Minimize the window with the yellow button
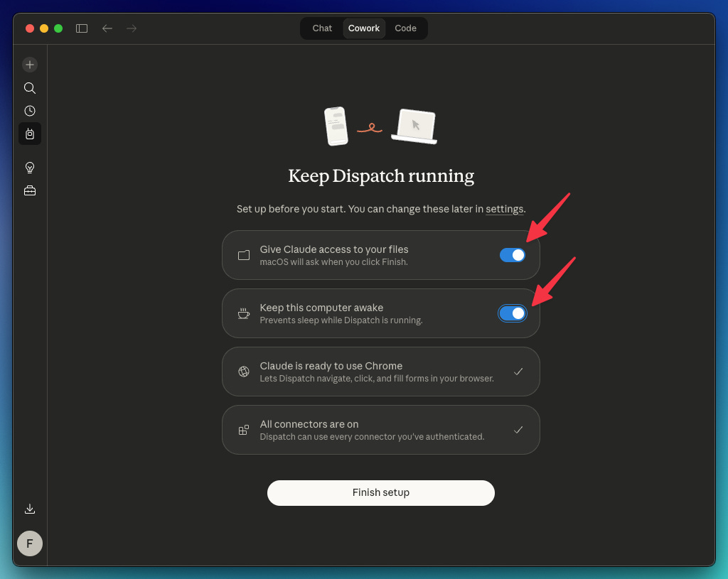 point(44,28)
